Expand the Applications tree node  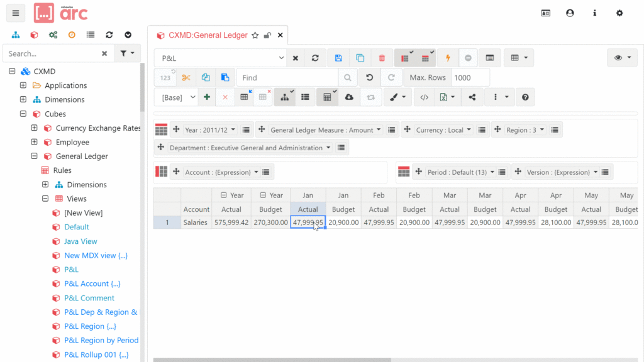23,85
